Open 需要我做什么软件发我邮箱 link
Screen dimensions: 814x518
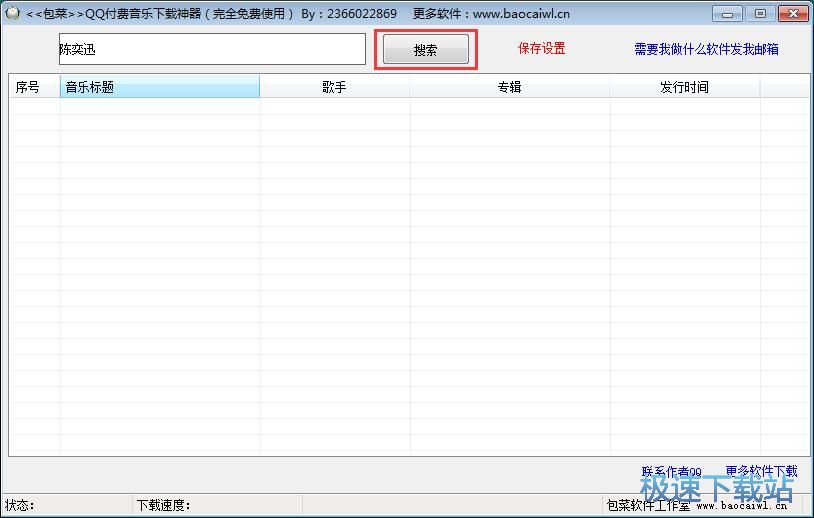click(706, 49)
